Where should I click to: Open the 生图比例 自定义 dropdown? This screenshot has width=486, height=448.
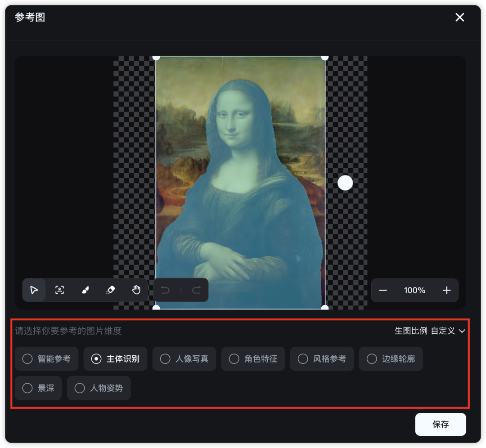tap(430, 331)
